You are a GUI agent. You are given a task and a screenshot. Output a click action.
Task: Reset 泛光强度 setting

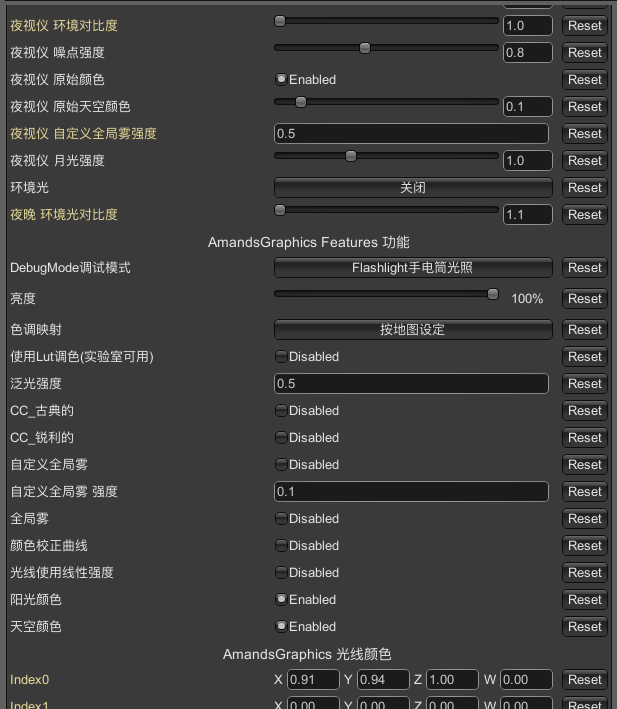click(x=585, y=384)
